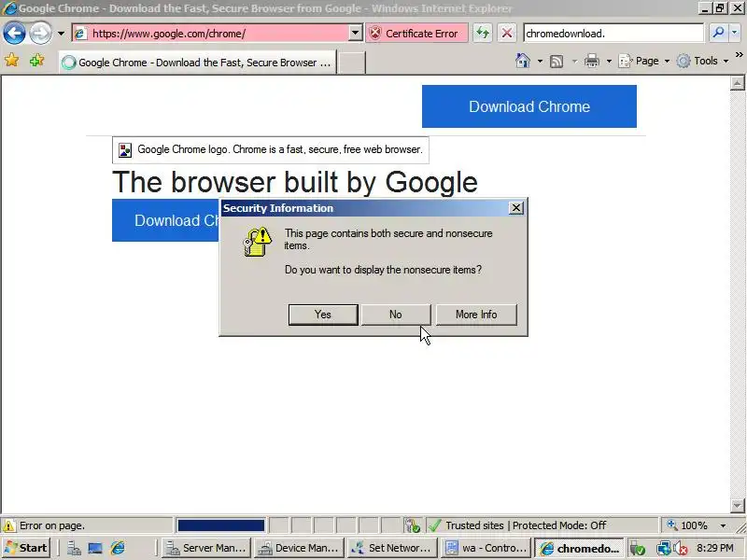Click the chromedownload IE taskbar button

click(579, 548)
